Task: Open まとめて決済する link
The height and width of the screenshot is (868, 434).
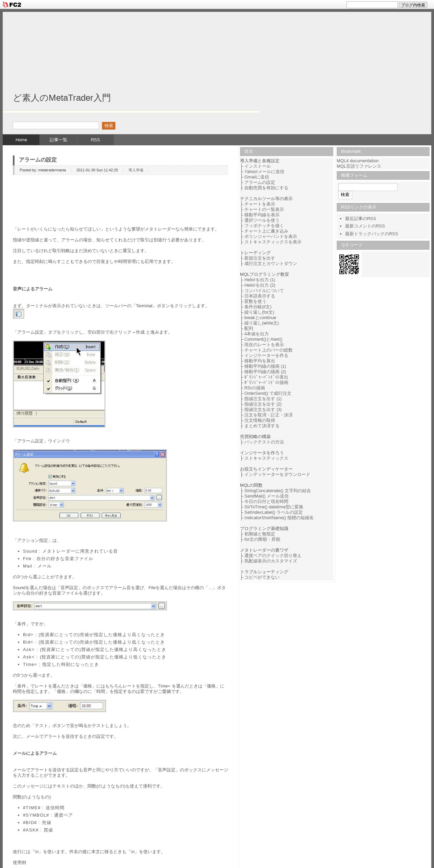Action: click(x=262, y=426)
